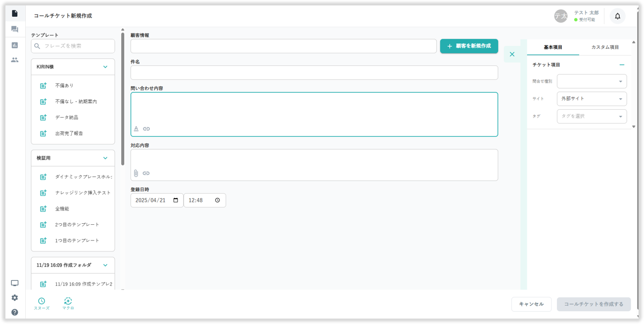The height and width of the screenshot is (324, 644).
Task: Click the notification bell icon
Action: click(x=617, y=16)
